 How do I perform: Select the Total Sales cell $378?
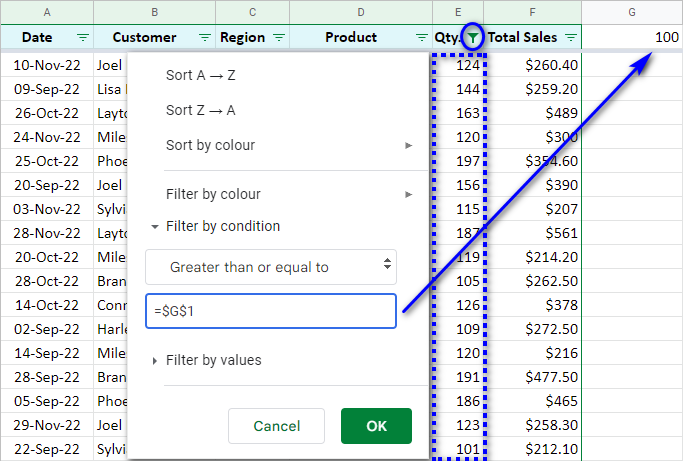pyautogui.click(x=532, y=305)
